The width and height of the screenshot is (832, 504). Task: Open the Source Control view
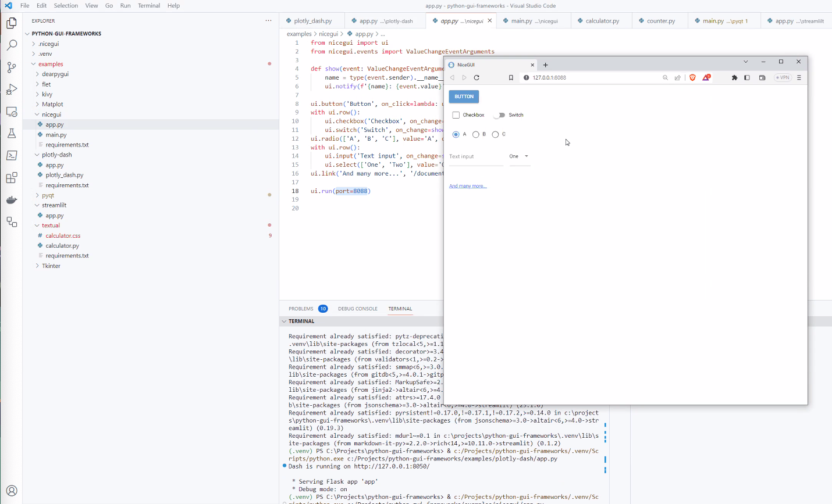(12, 67)
